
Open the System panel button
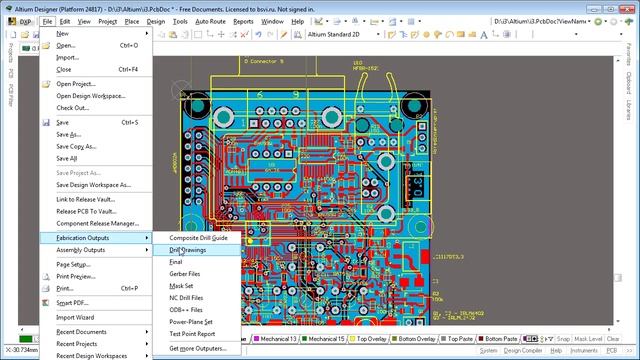[x=488, y=351]
